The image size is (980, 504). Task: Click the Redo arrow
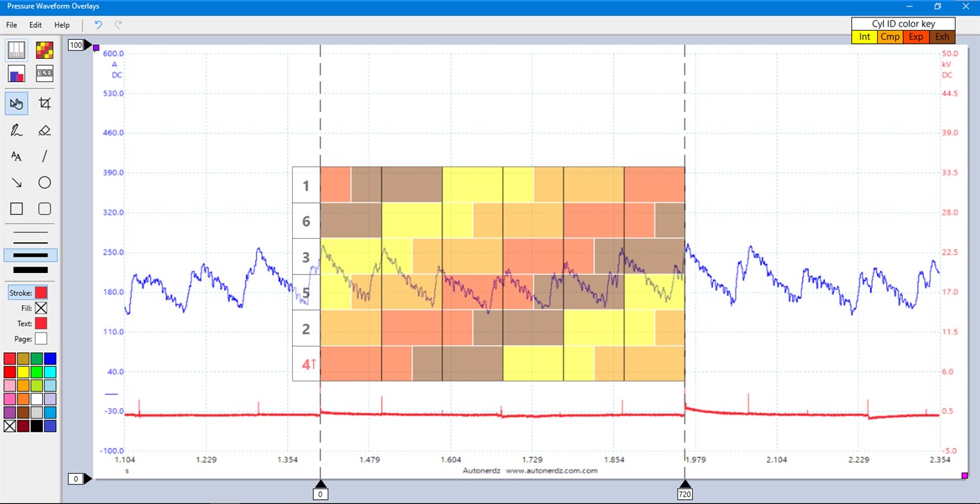[x=118, y=24]
